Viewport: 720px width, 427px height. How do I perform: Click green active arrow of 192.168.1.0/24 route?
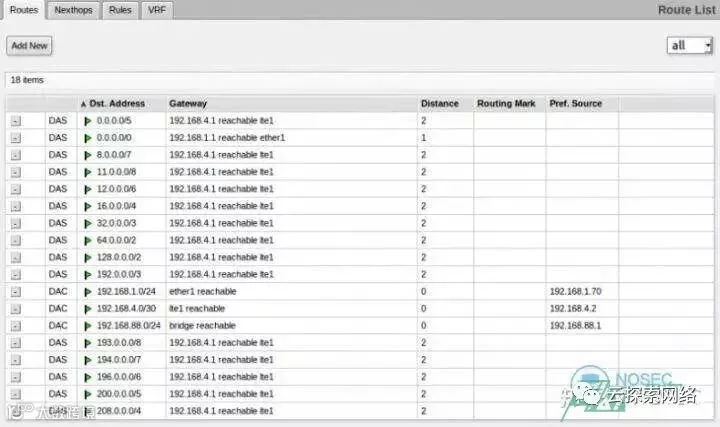88,292
